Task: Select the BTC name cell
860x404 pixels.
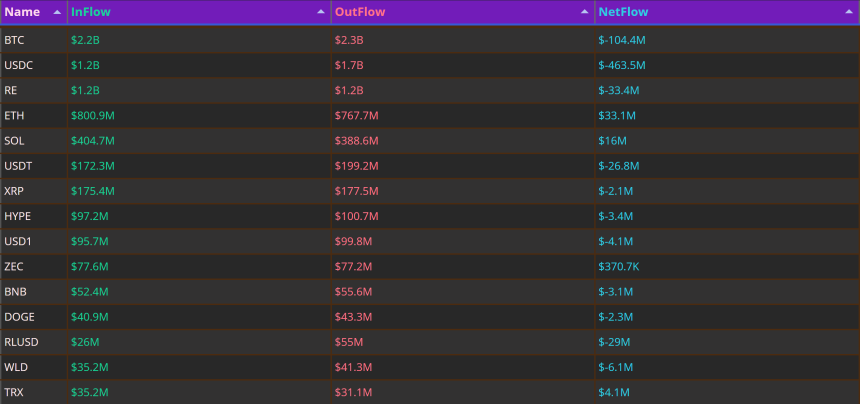Action: (x=34, y=40)
